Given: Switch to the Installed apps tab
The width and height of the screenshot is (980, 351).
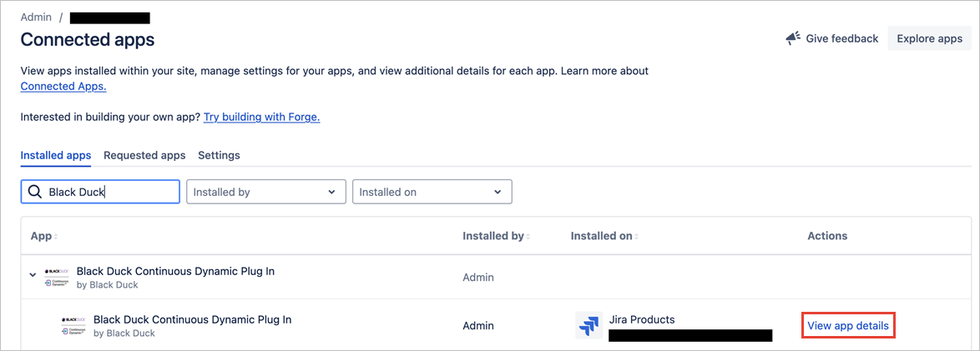Looking at the screenshot, I should coord(56,155).
